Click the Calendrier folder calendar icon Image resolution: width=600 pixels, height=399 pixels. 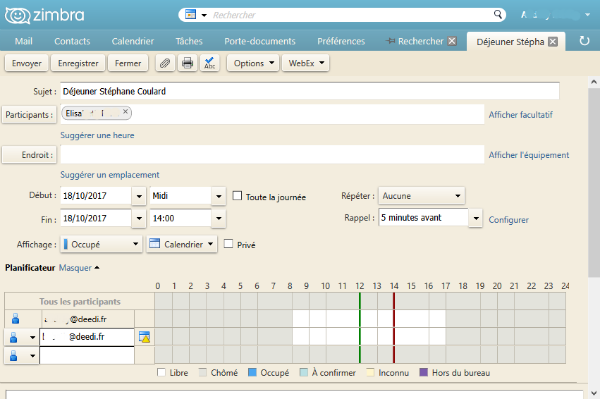click(x=154, y=244)
